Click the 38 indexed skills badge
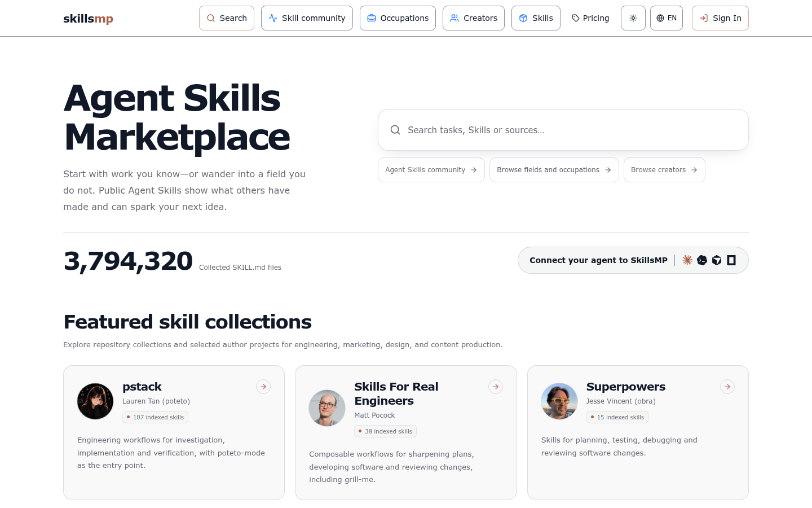This screenshot has height=508, width=812. click(x=385, y=431)
